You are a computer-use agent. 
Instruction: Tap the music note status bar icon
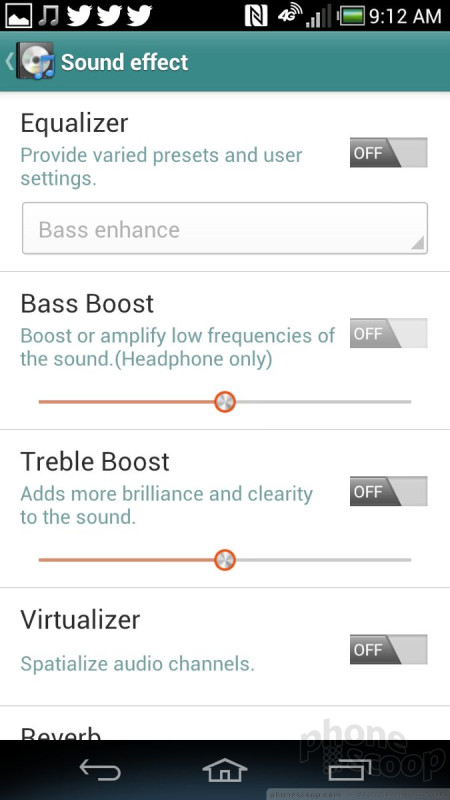pyautogui.click(x=49, y=15)
